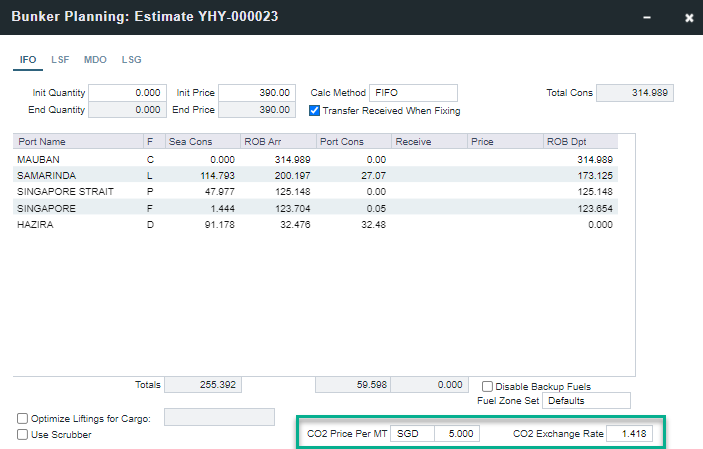
Task: Switch to the LSF fuel tab
Action: (60, 60)
